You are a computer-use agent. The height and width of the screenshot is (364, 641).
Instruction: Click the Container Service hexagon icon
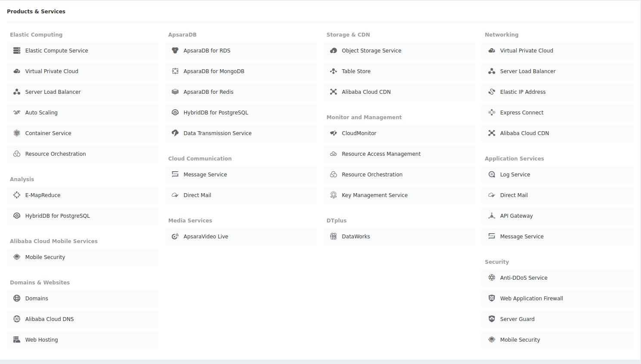point(17,133)
